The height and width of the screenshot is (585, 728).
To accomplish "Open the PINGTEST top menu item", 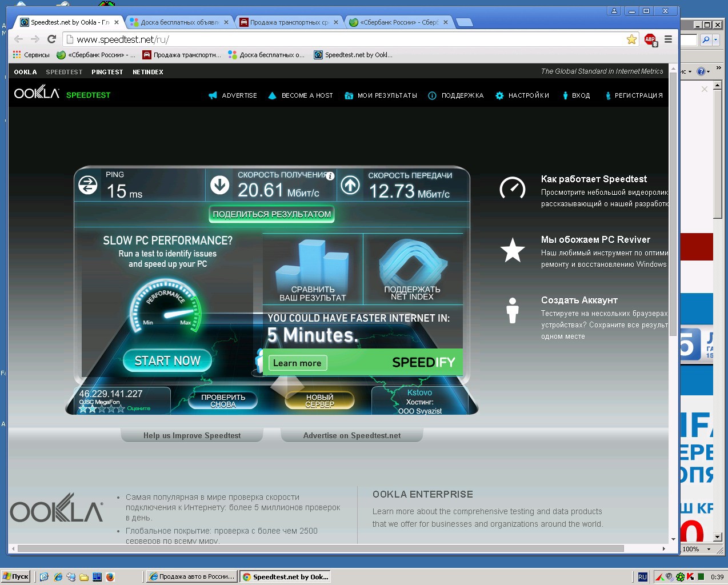I will [x=107, y=72].
